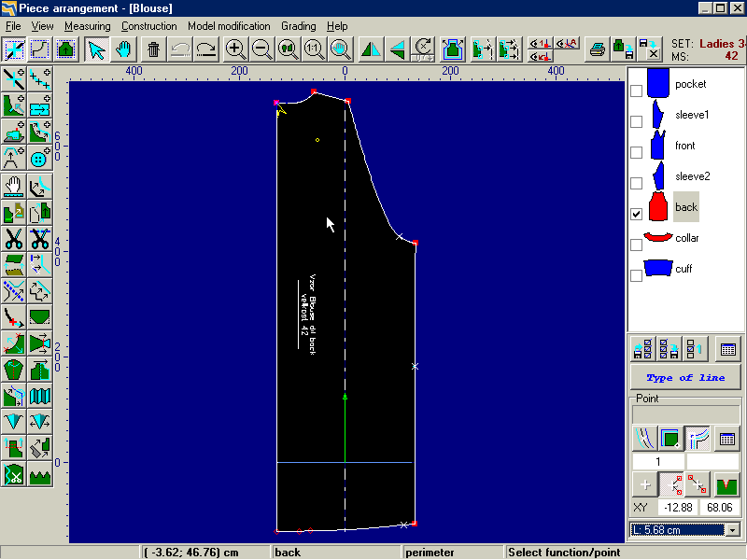Click the Y coordinate field 68.06
Viewport: 747px width, 560px height.
tap(719, 507)
